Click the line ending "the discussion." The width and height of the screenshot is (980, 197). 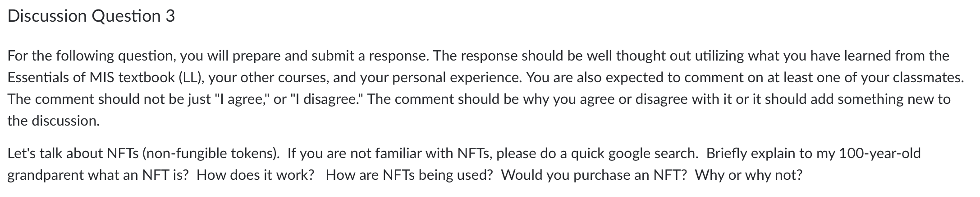(54, 121)
